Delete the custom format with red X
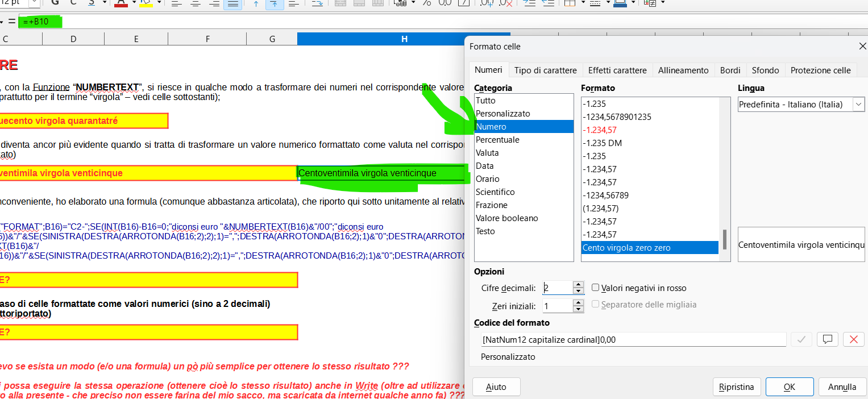Image resolution: width=868 pixels, height=399 pixels. 853,339
